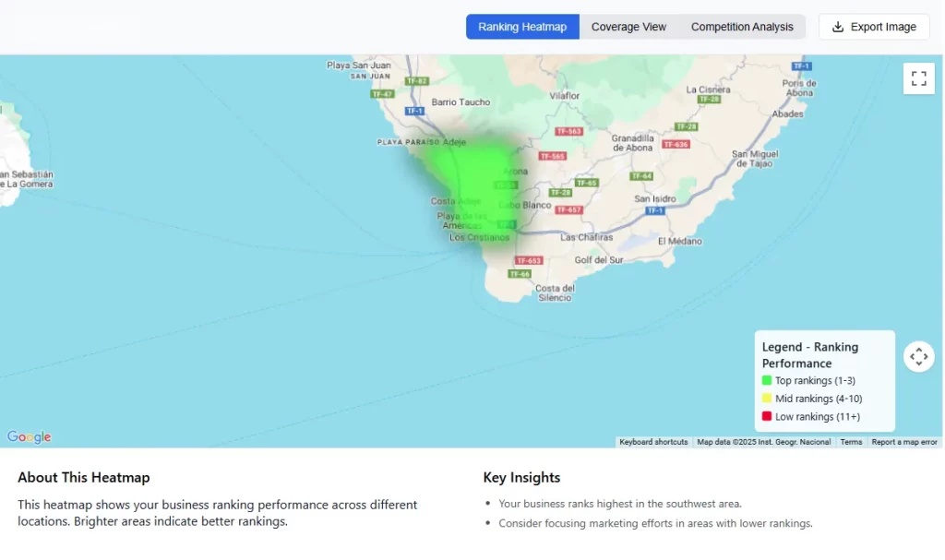945x560 pixels.
Task: Click the TF-66 road shield
Action: coord(519,274)
